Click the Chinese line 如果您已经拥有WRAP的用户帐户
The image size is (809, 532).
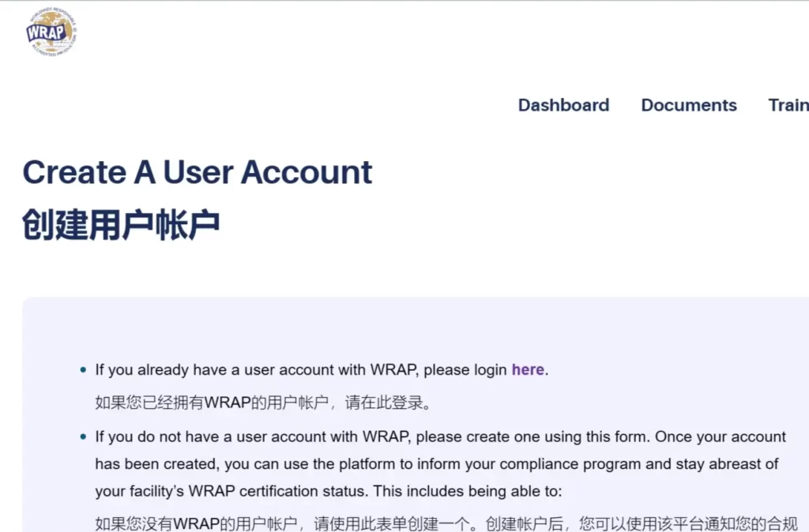click(x=211, y=403)
